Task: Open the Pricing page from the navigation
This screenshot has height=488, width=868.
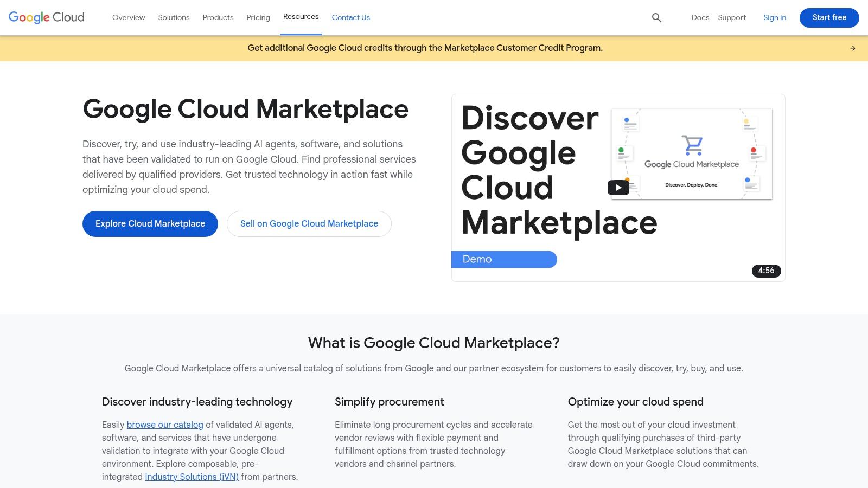Action: point(258,17)
